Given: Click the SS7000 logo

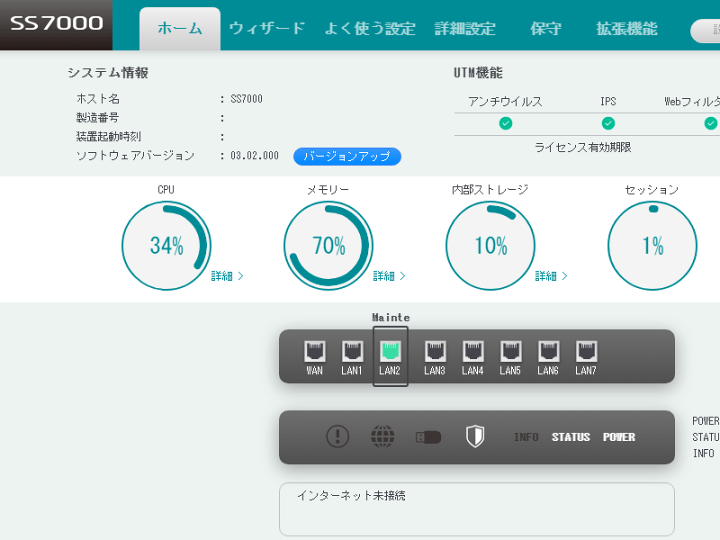Looking at the screenshot, I should (56, 23).
